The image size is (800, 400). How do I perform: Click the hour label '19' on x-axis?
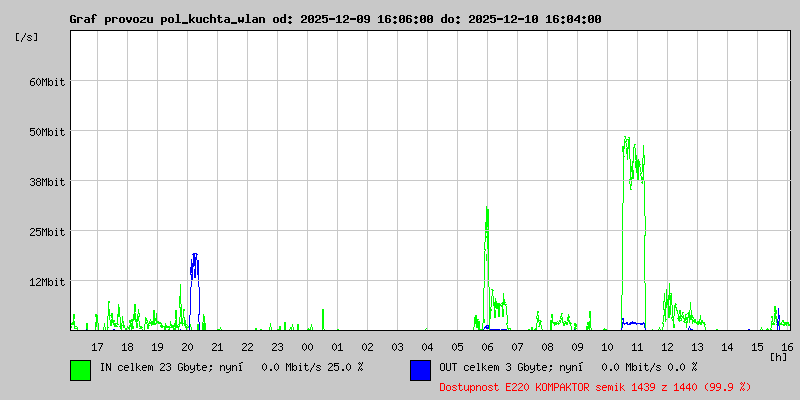click(x=157, y=347)
